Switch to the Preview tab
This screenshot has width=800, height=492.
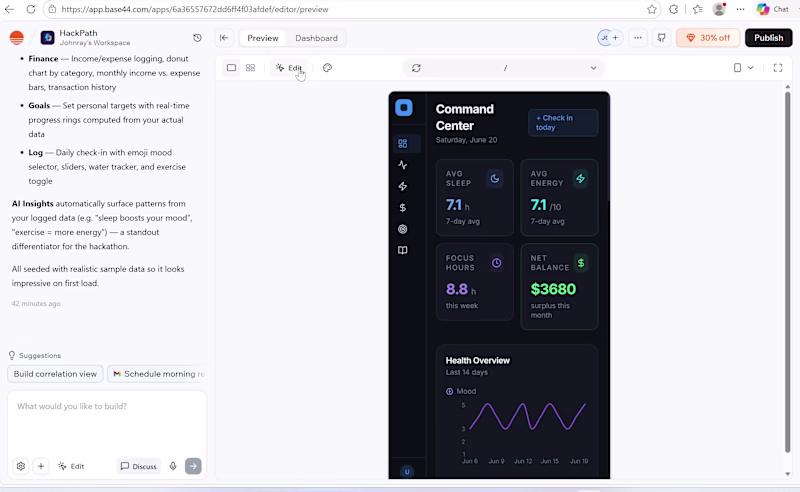pos(263,38)
